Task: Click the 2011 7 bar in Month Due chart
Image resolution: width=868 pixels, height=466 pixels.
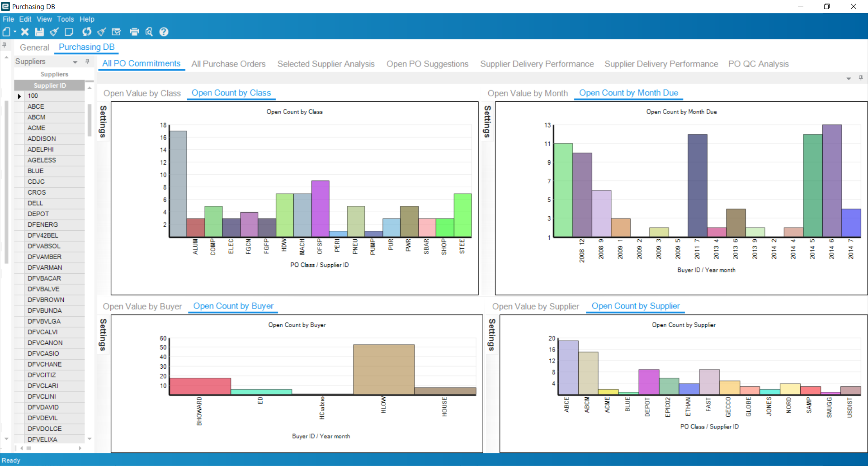Action: point(698,185)
